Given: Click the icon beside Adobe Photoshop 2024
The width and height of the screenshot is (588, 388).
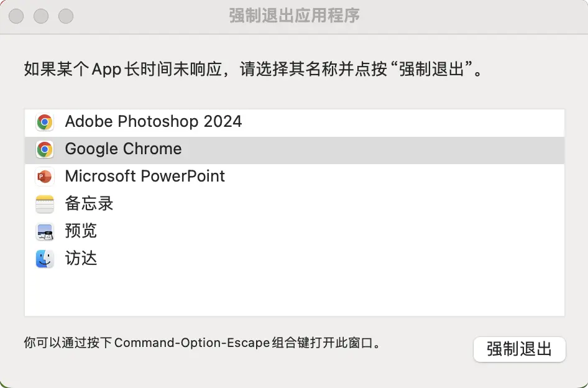Looking at the screenshot, I should click(x=44, y=122).
